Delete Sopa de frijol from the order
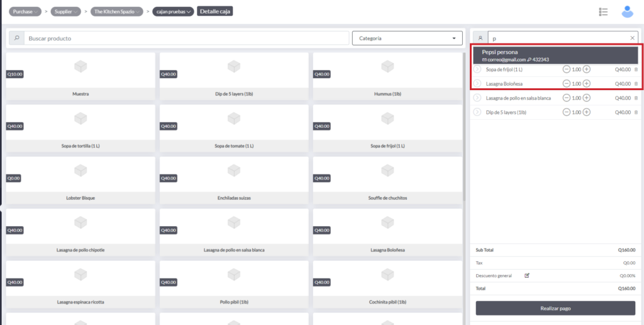 (636, 69)
